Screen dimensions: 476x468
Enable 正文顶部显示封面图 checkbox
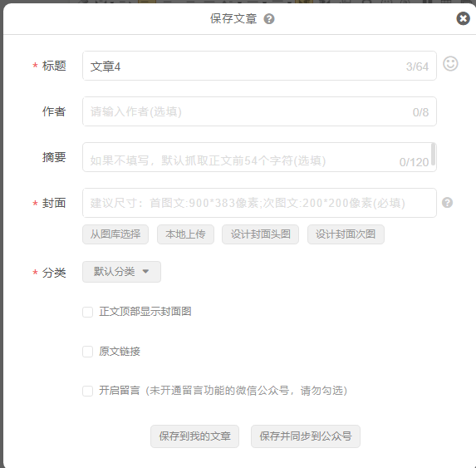coord(88,312)
